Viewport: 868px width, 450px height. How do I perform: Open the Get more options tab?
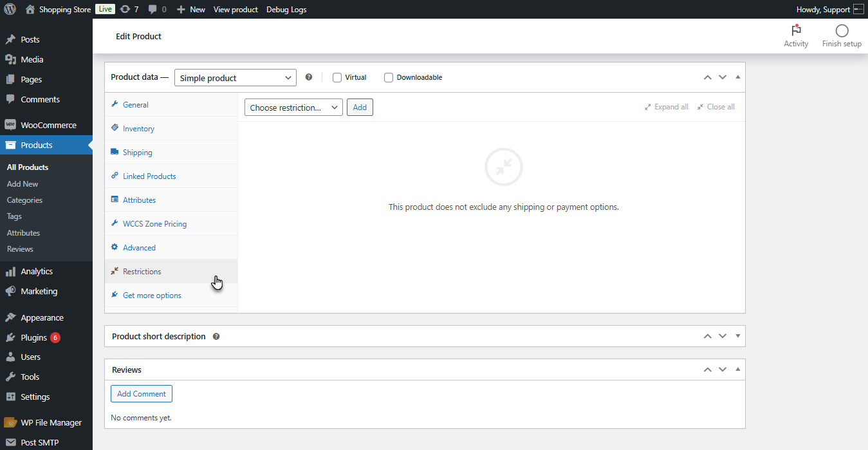(171, 295)
